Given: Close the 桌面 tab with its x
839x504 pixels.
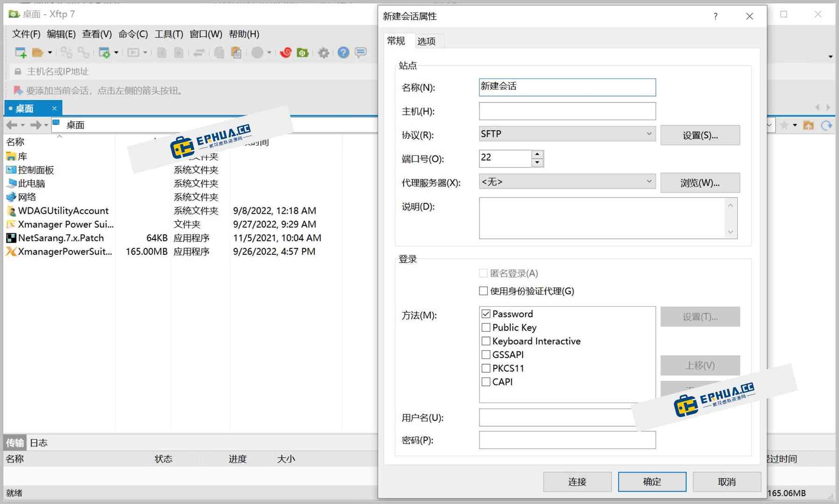Looking at the screenshot, I should coord(54,108).
